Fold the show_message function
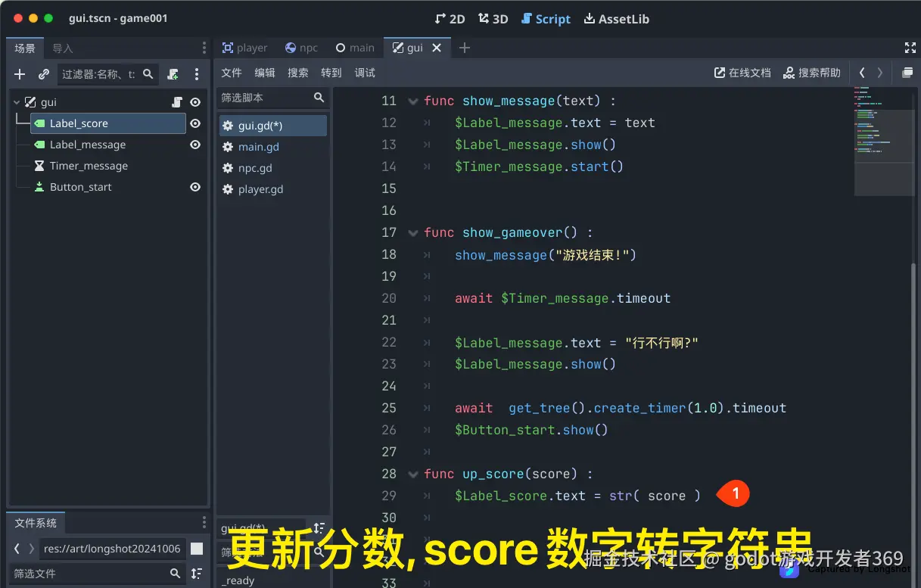 tap(412, 101)
